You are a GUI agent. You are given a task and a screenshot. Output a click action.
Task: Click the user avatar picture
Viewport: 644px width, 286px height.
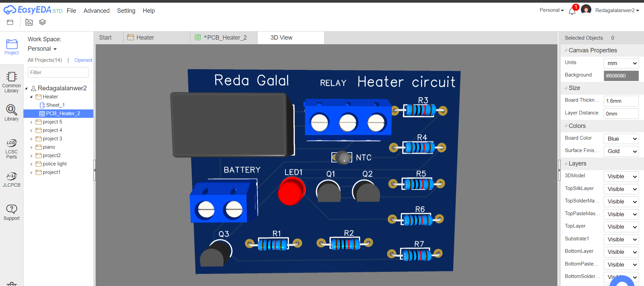(x=586, y=10)
